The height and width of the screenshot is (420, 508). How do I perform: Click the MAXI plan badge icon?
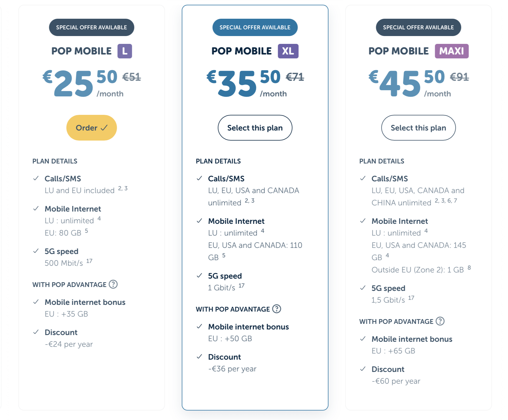pos(452,51)
